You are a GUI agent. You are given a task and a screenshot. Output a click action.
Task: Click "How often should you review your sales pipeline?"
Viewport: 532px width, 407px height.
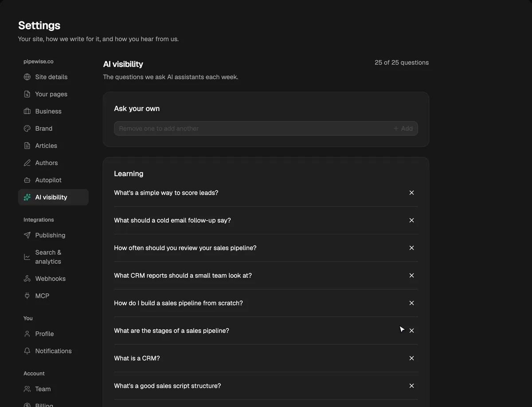[185, 248]
